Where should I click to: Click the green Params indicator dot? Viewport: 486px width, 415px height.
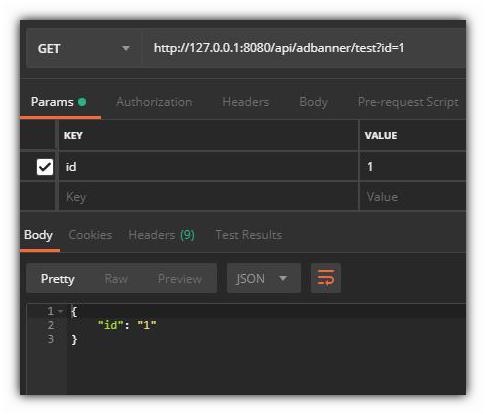(82, 102)
